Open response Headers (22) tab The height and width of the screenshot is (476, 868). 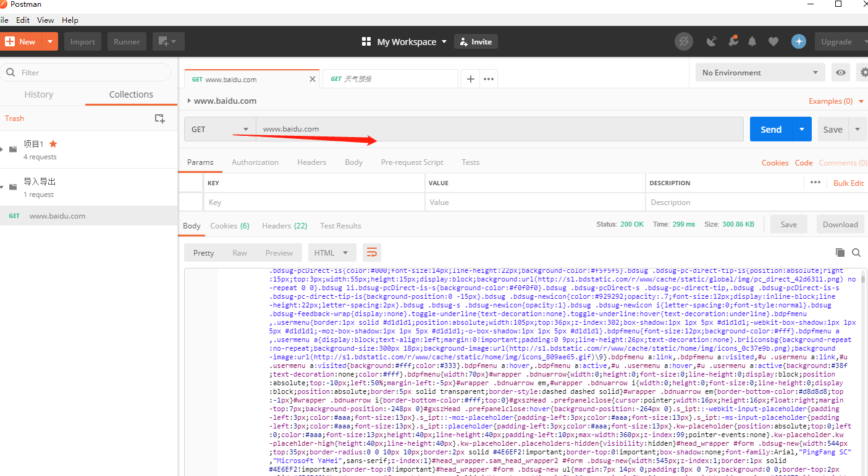pos(284,226)
